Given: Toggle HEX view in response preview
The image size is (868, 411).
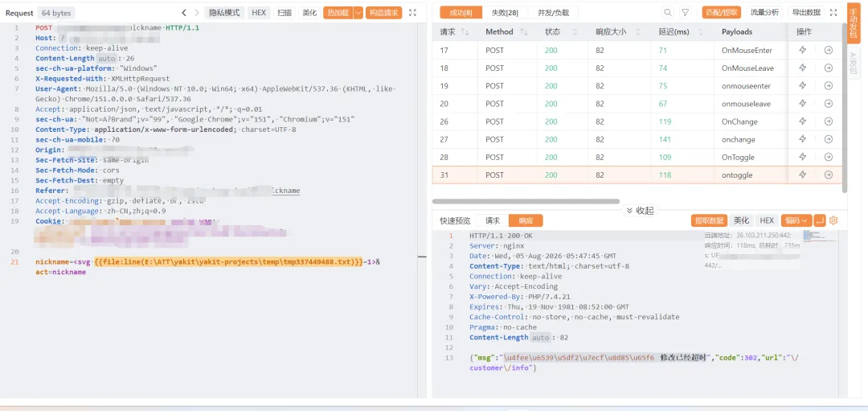Looking at the screenshot, I should coord(767,220).
